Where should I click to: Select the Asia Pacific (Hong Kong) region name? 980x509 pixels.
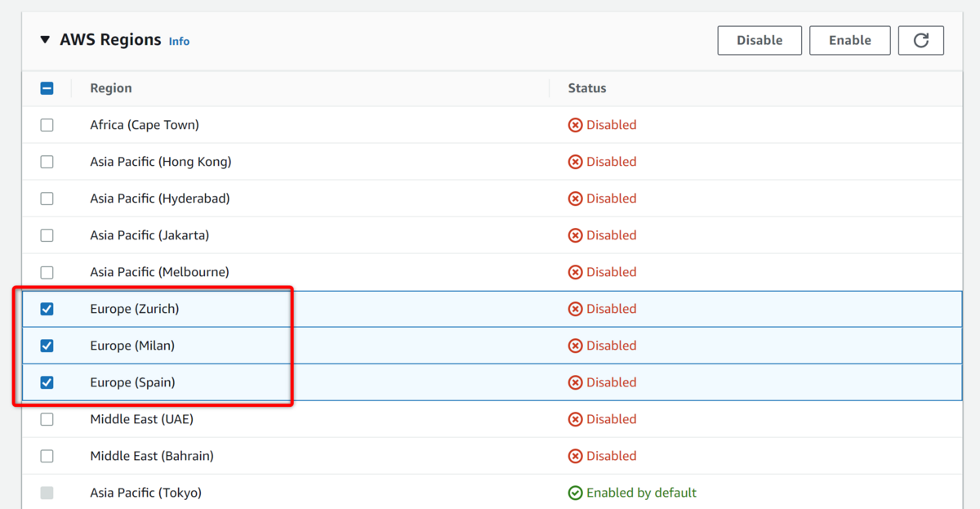tap(161, 162)
